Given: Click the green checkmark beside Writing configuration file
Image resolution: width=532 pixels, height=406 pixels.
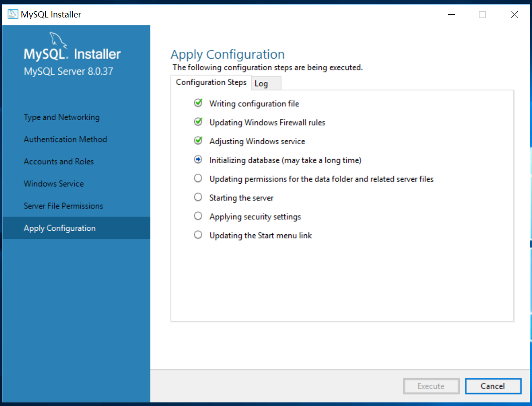Looking at the screenshot, I should [x=198, y=103].
